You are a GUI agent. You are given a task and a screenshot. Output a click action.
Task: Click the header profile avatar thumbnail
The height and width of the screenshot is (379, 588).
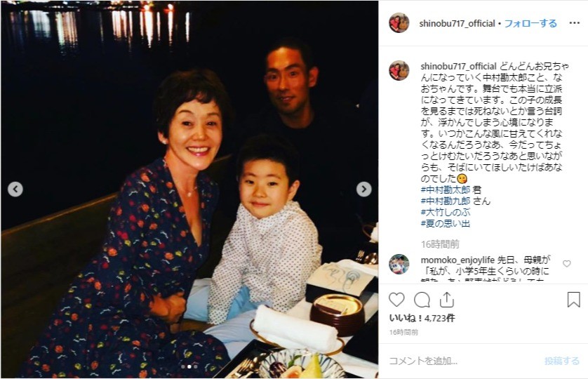point(399,23)
